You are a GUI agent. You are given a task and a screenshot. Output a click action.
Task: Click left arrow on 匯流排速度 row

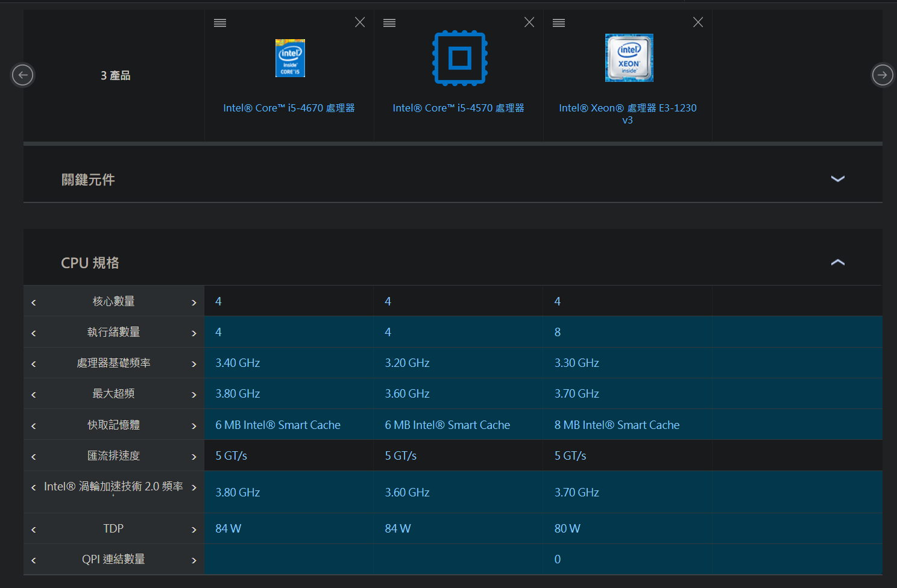point(34,457)
